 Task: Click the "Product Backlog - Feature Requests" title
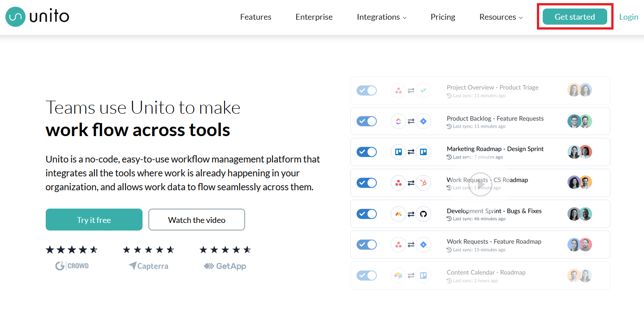pyautogui.click(x=495, y=119)
